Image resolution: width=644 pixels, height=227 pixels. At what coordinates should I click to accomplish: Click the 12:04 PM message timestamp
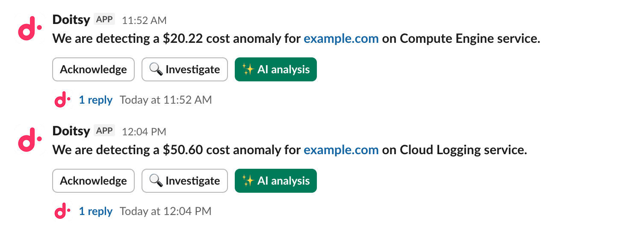click(x=144, y=131)
